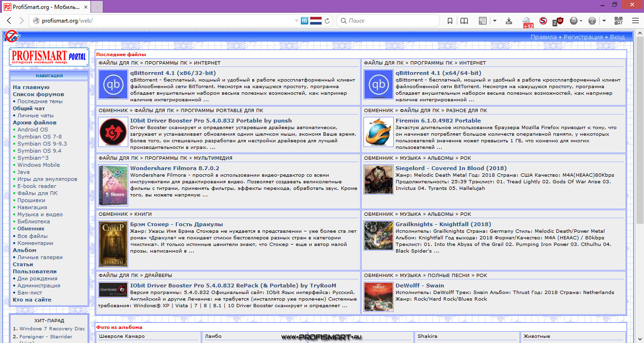Reload the page with the refresh icon

(x=327, y=21)
